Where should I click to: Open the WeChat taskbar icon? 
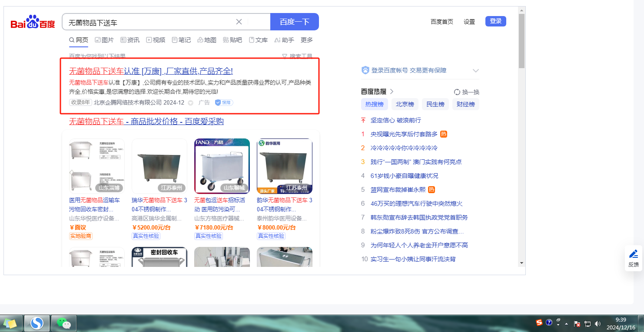click(x=64, y=323)
